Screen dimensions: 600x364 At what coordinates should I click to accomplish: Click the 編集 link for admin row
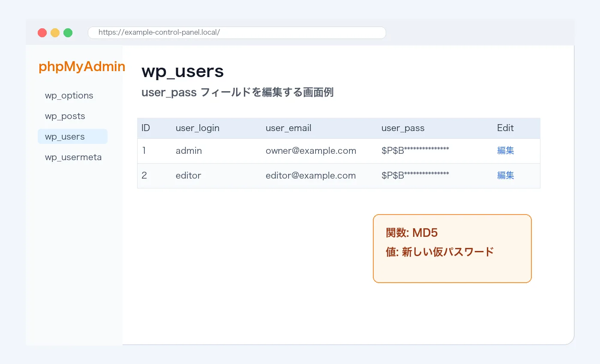pos(506,151)
